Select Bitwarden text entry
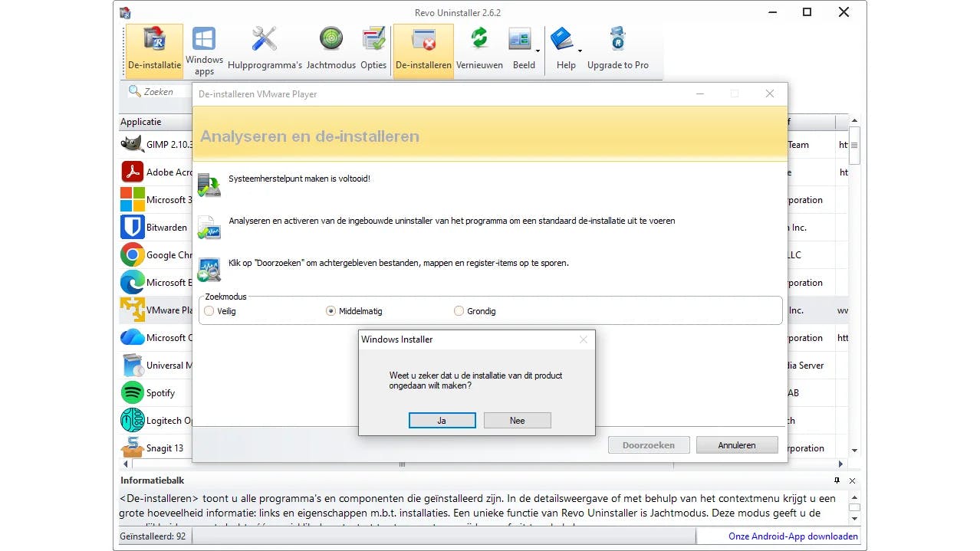This screenshot has width=980, height=551. [166, 228]
